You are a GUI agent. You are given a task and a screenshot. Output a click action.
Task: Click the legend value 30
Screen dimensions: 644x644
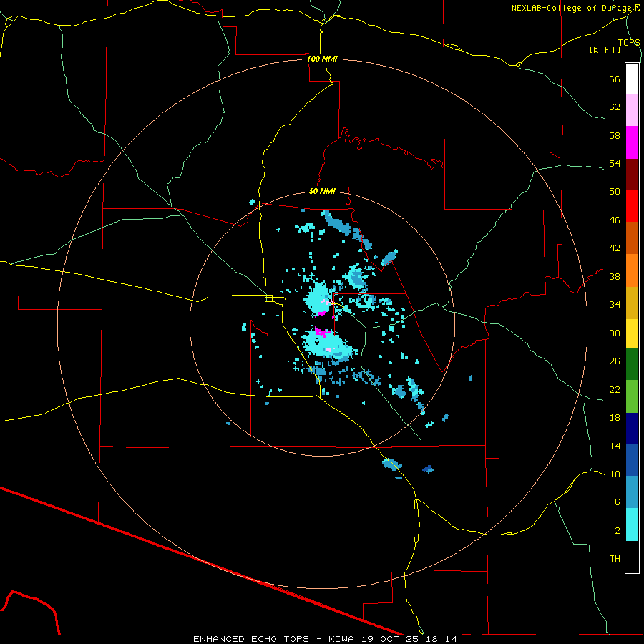tap(615, 333)
